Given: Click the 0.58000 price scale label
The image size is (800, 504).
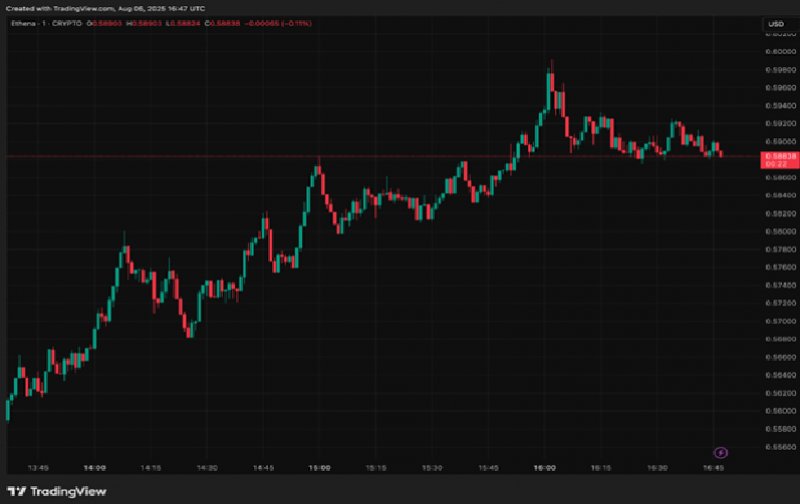Looking at the screenshot, I should (x=781, y=231).
